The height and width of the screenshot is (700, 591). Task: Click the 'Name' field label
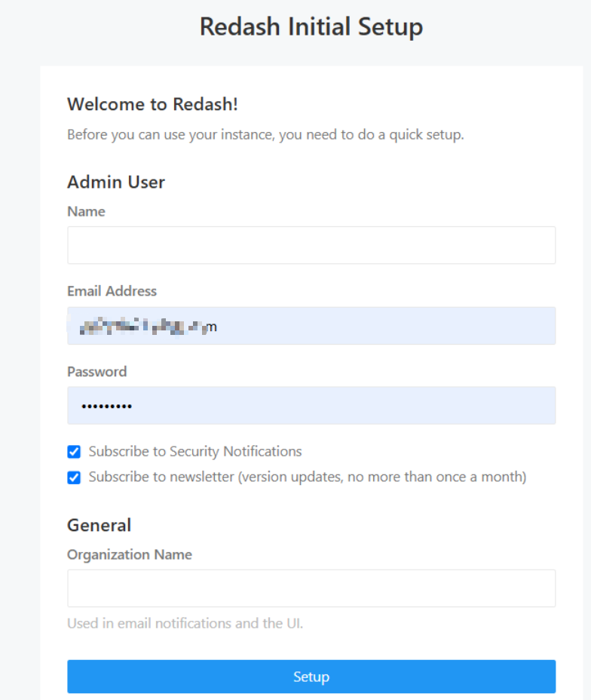[86, 211]
